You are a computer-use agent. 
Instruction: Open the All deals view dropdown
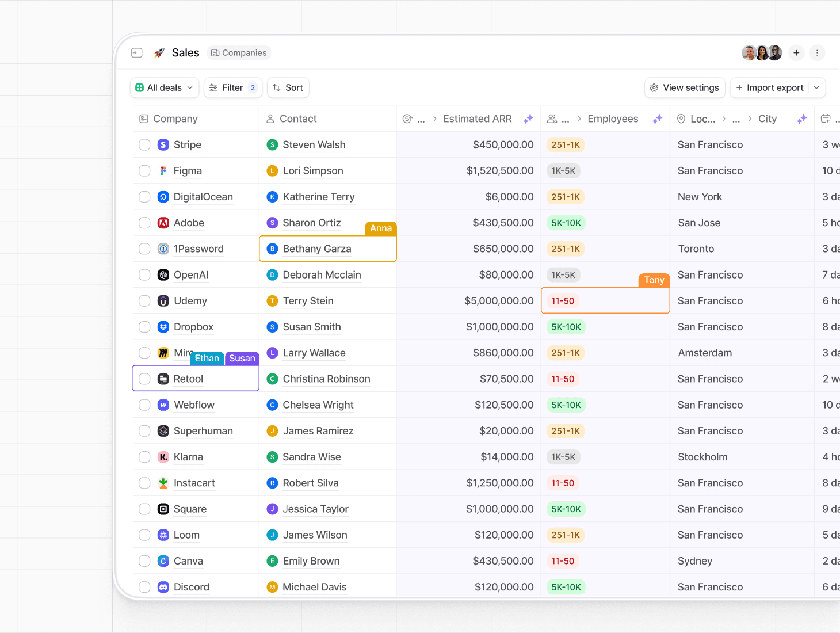[x=165, y=88]
